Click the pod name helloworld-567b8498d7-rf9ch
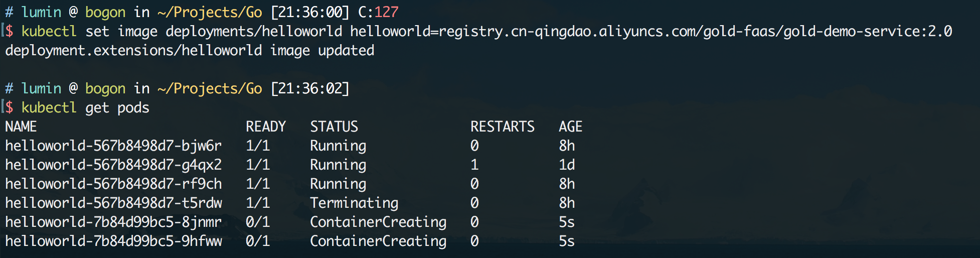 (x=113, y=184)
